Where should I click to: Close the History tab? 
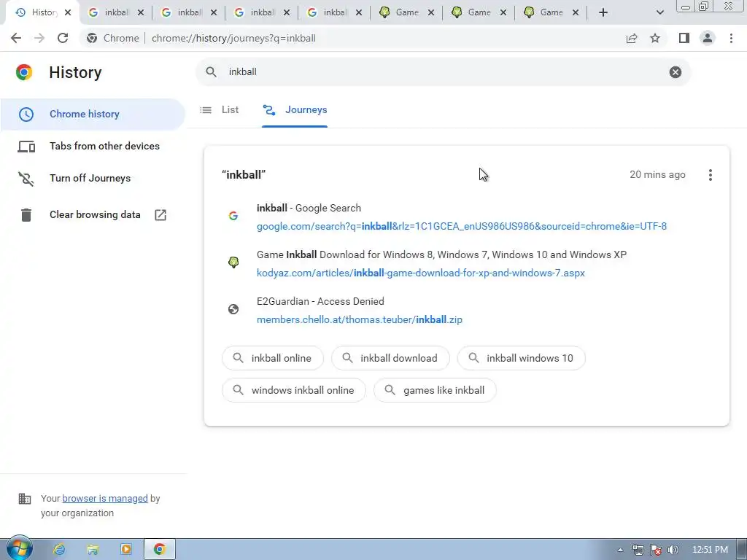(x=68, y=13)
